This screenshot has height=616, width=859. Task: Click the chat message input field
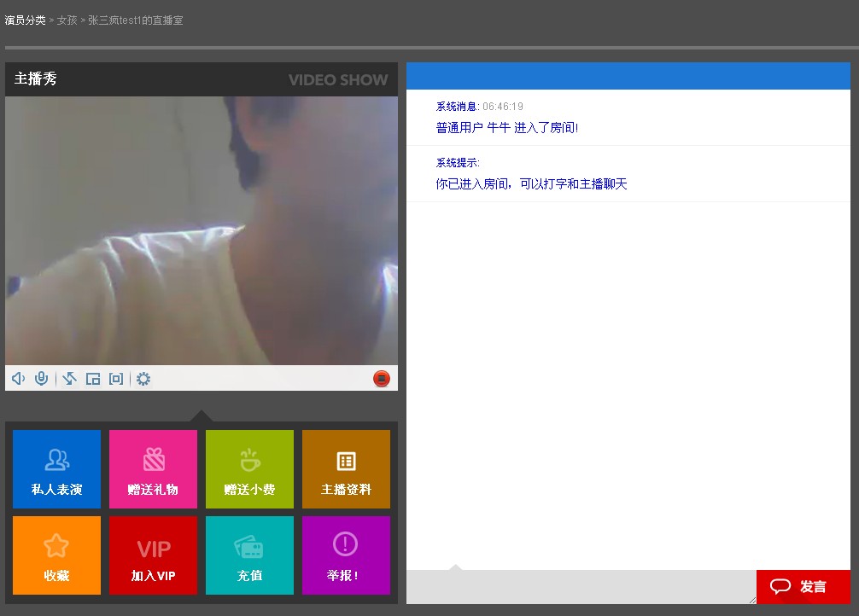tap(581, 587)
